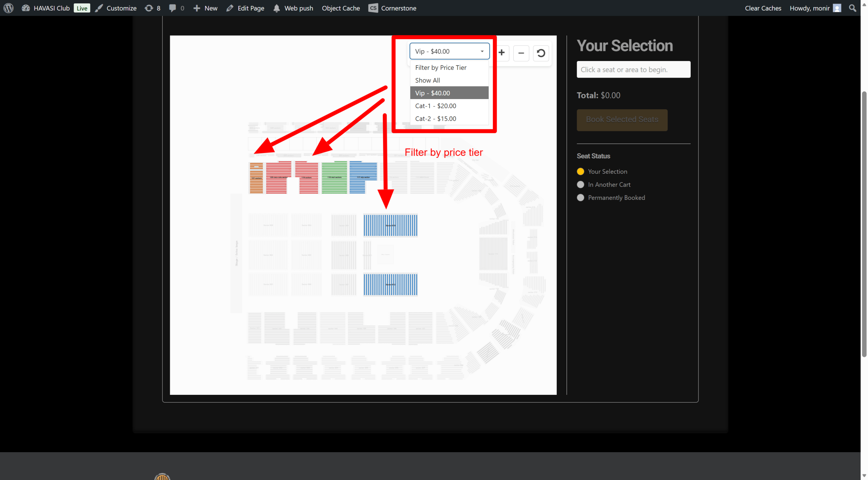This screenshot has width=868, height=480.
Task: Reset the seat map view
Action: click(541, 53)
